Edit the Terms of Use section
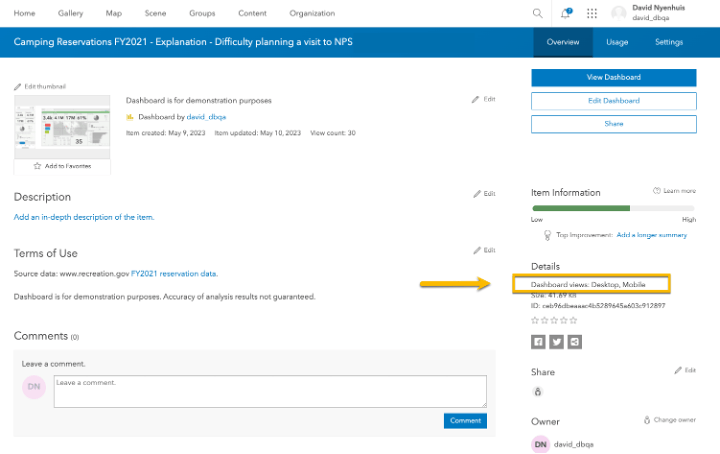This screenshot has width=720, height=454. (x=484, y=250)
